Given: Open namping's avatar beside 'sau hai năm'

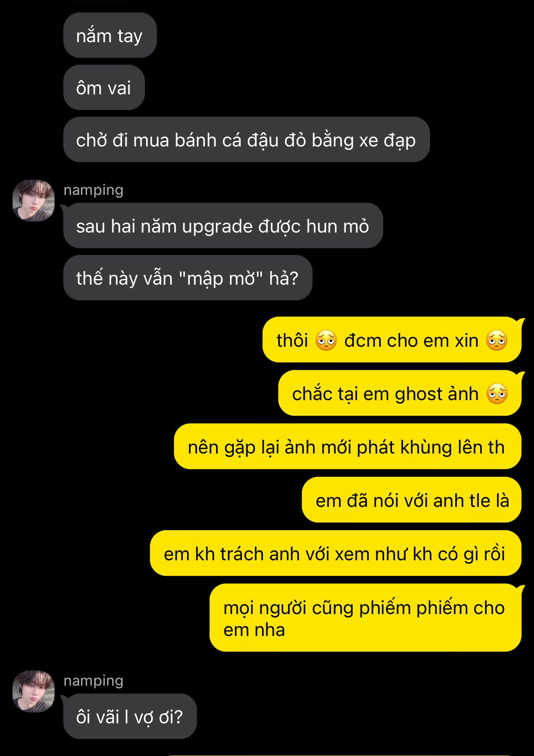Looking at the screenshot, I should coord(34,200).
